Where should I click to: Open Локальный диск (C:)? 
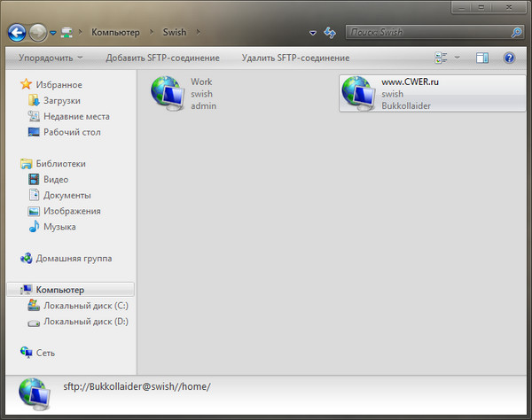(x=86, y=306)
